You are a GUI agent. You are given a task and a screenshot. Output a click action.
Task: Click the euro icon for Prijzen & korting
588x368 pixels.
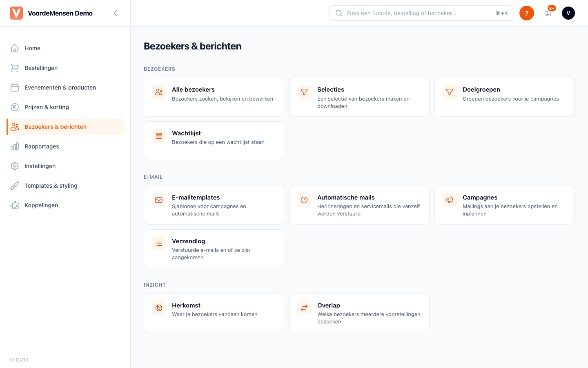pos(15,107)
